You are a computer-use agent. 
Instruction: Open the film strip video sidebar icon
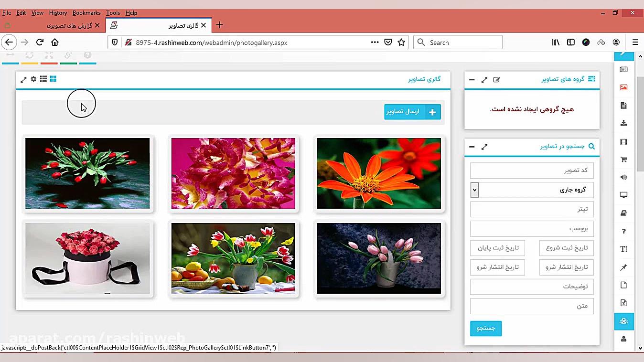point(623,142)
